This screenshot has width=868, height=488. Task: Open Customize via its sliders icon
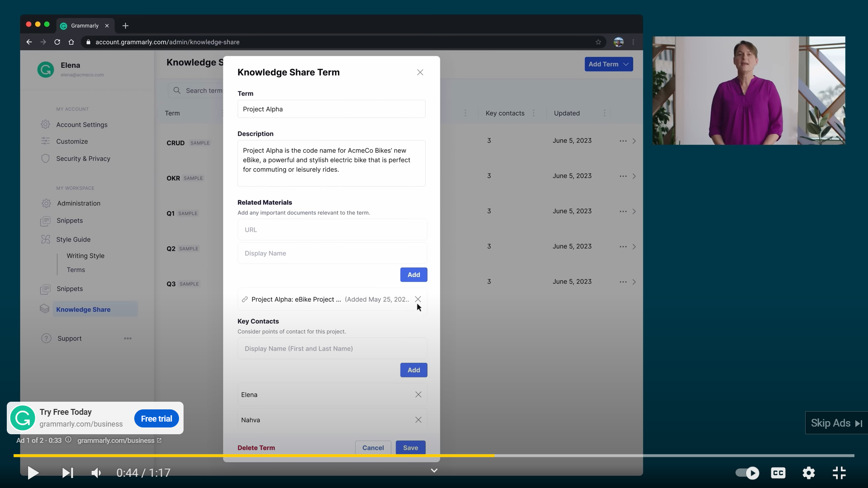coord(46,141)
